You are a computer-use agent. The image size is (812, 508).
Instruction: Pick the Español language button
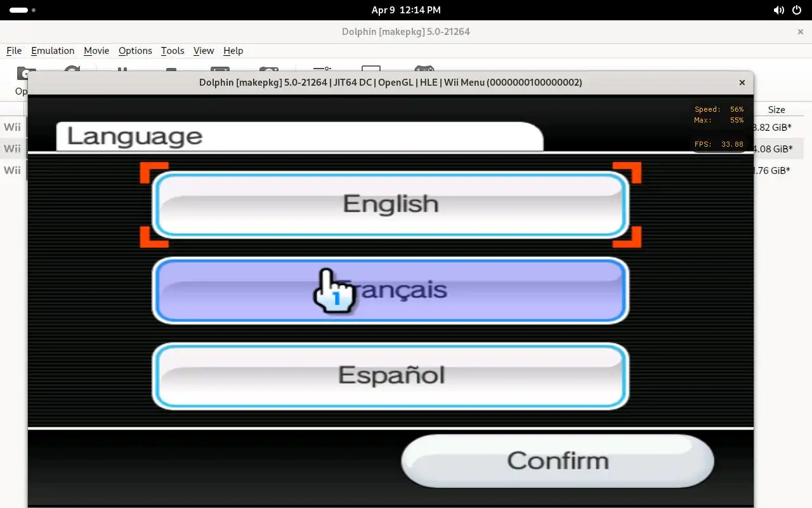point(390,376)
